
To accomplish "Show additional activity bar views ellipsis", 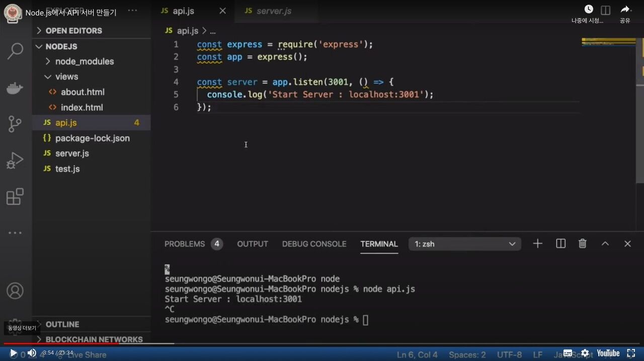I will (15, 233).
